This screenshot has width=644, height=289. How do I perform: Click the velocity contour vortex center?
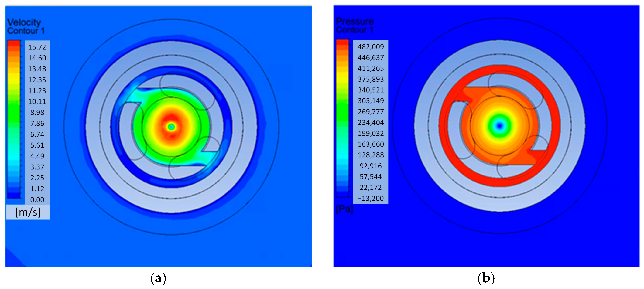coord(171,127)
